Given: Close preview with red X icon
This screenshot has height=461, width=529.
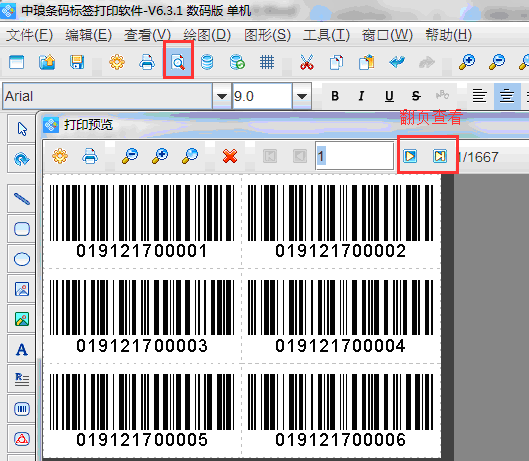Looking at the screenshot, I should (x=230, y=156).
